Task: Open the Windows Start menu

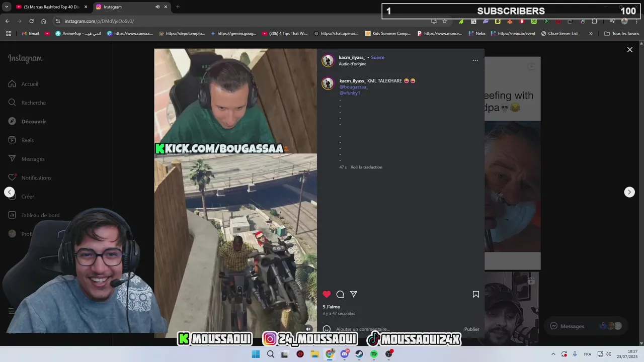Action: pyautogui.click(x=256, y=354)
